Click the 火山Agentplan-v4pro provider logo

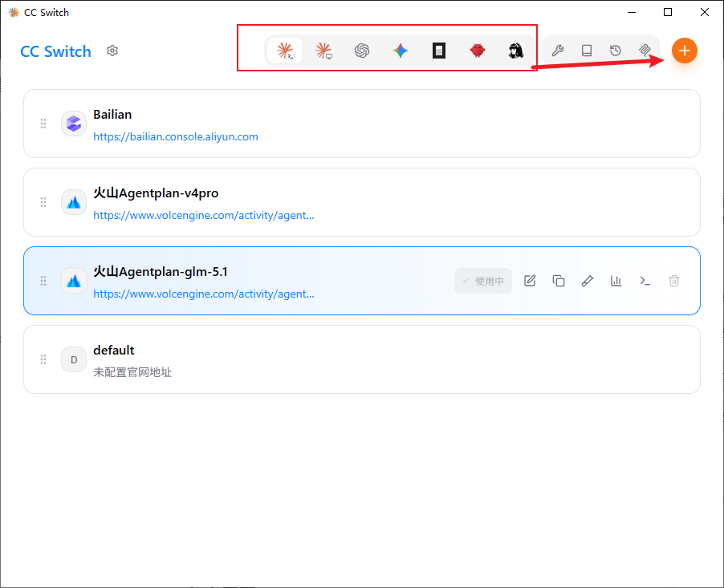[74, 202]
